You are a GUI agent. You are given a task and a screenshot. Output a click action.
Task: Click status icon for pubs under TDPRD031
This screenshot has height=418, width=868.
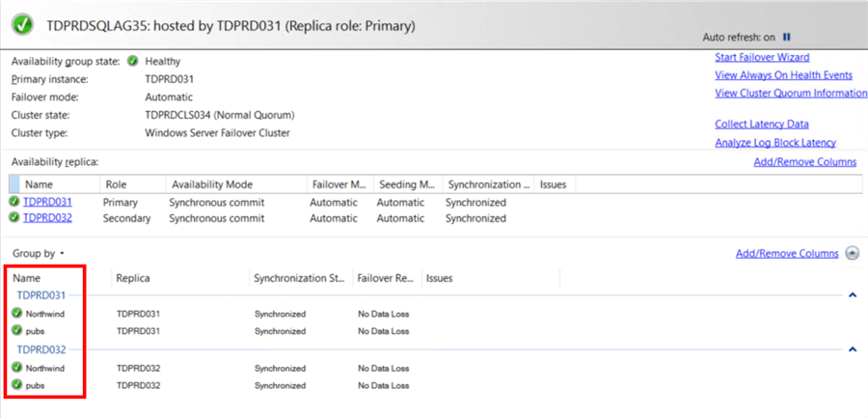pos(17,330)
